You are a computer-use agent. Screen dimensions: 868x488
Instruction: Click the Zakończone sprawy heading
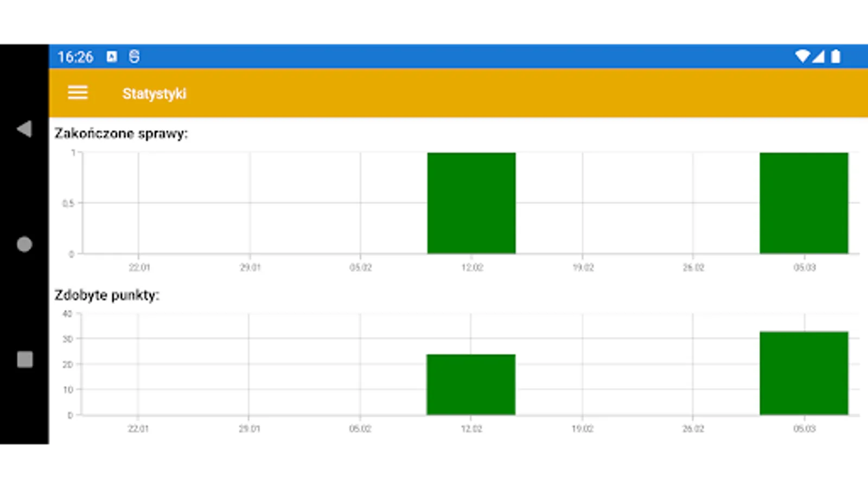click(120, 133)
